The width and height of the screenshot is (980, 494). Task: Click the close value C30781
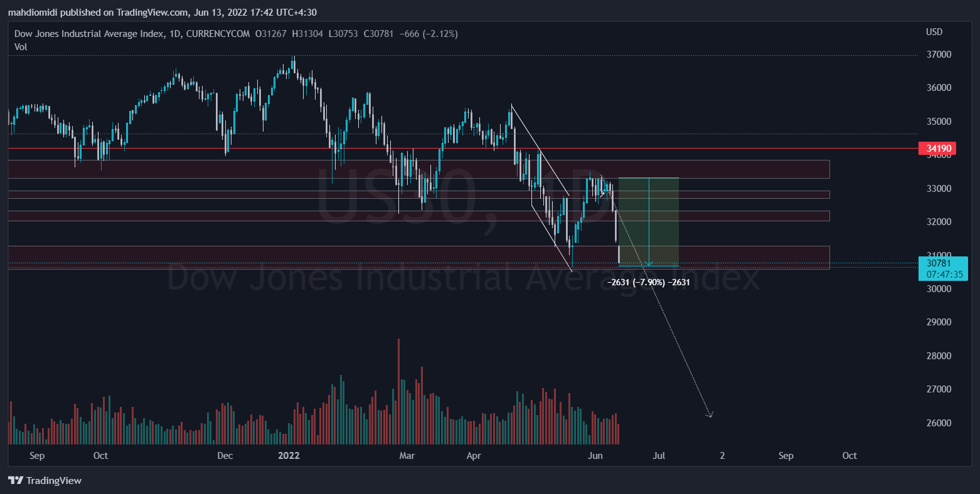pos(378,34)
